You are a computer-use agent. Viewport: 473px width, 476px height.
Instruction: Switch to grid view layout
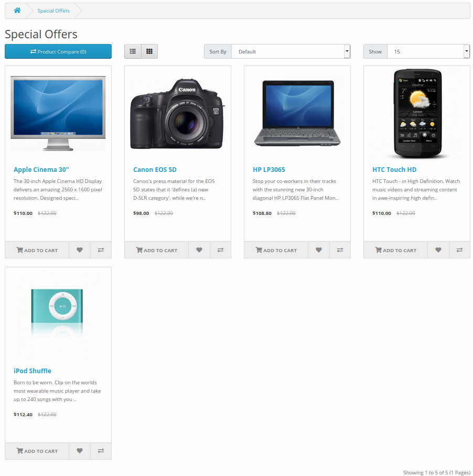click(149, 51)
